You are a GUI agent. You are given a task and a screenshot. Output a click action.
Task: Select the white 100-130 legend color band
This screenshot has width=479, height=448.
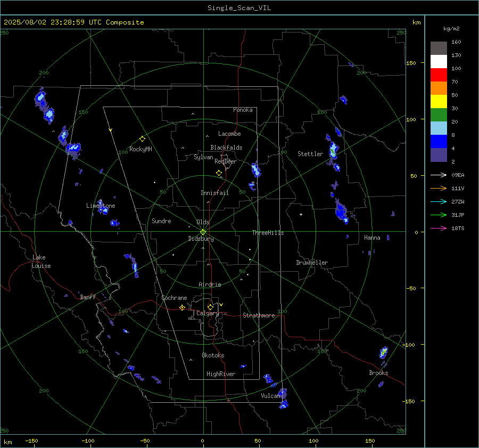[439, 61]
